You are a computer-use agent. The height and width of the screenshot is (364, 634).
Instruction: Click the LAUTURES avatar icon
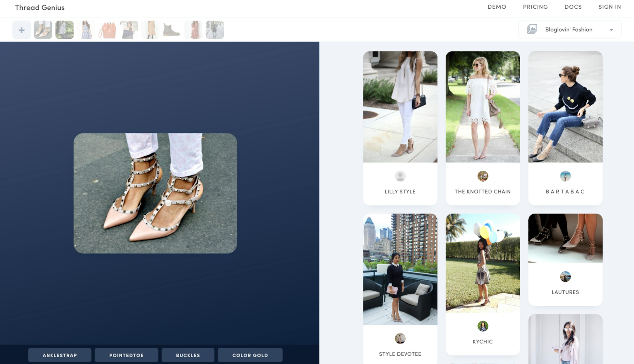point(565,277)
